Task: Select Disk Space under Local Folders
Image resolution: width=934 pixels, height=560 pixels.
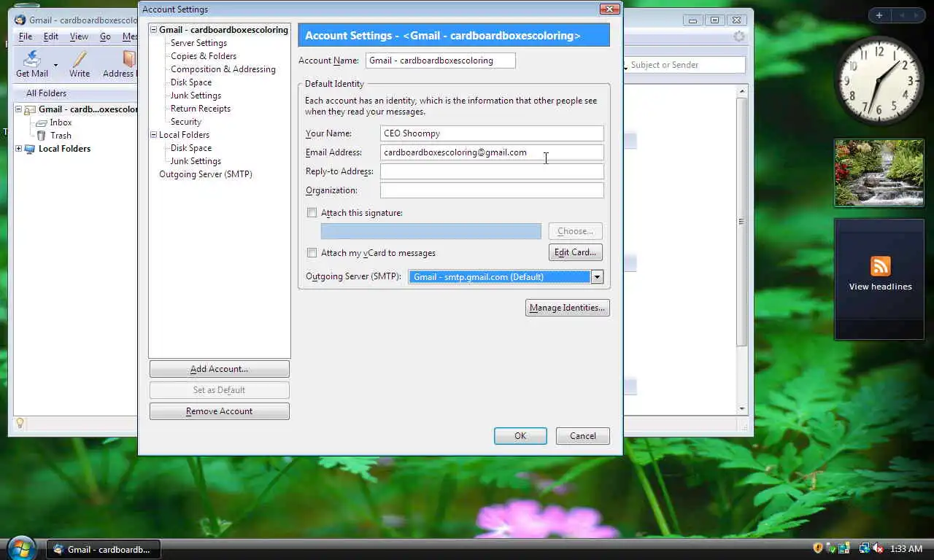Action: click(x=191, y=148)
